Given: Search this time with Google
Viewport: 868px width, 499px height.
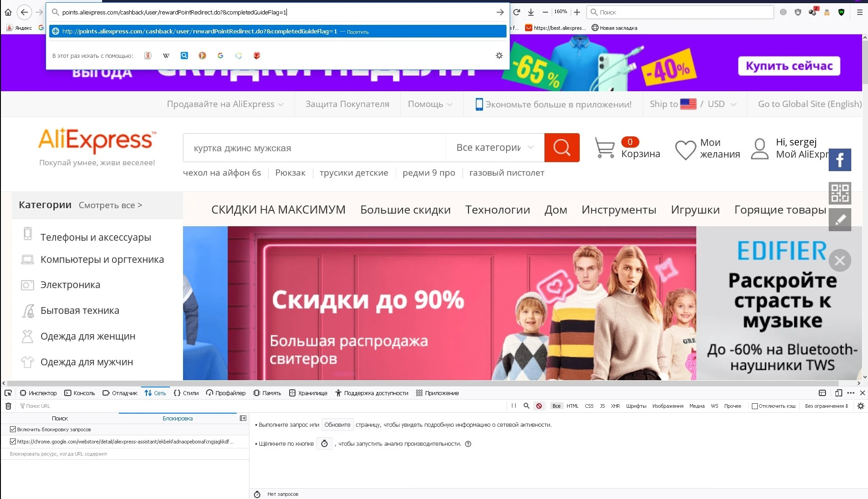Looking at the screenshot, I should click(x=221, y=56).
